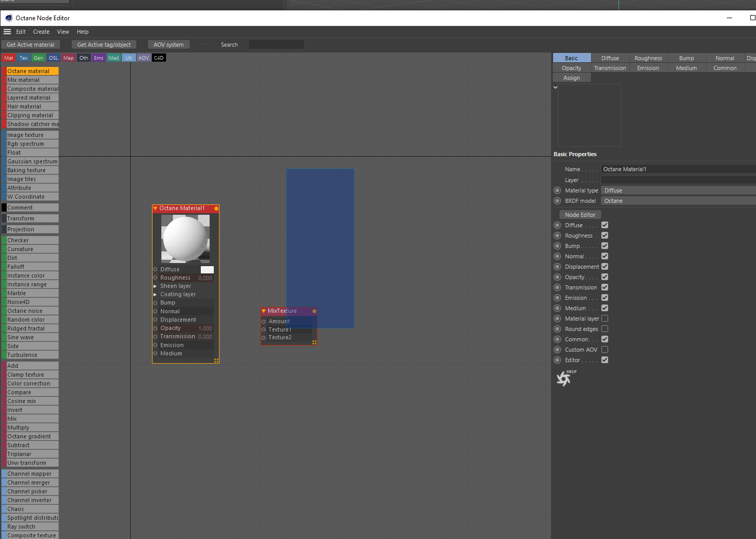The width and height of the screenshot is (756, 539).
Task: Click the Transmission input port on the node
Action: 155,337
